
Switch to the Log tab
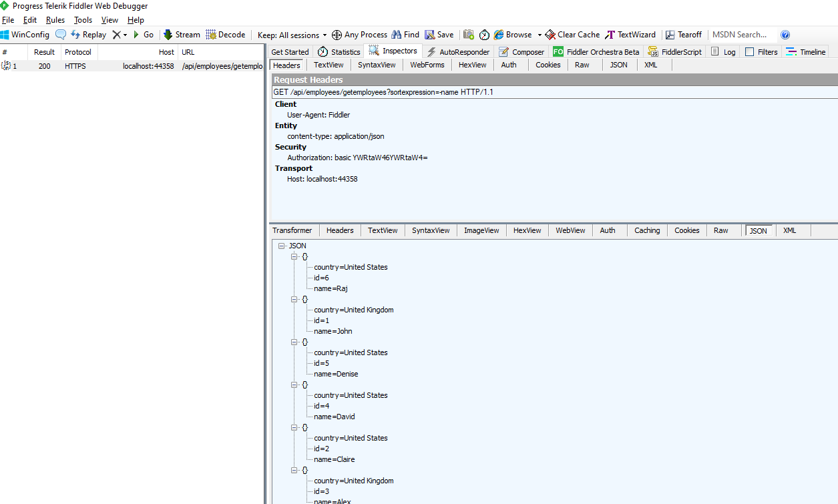coord(723,52)
